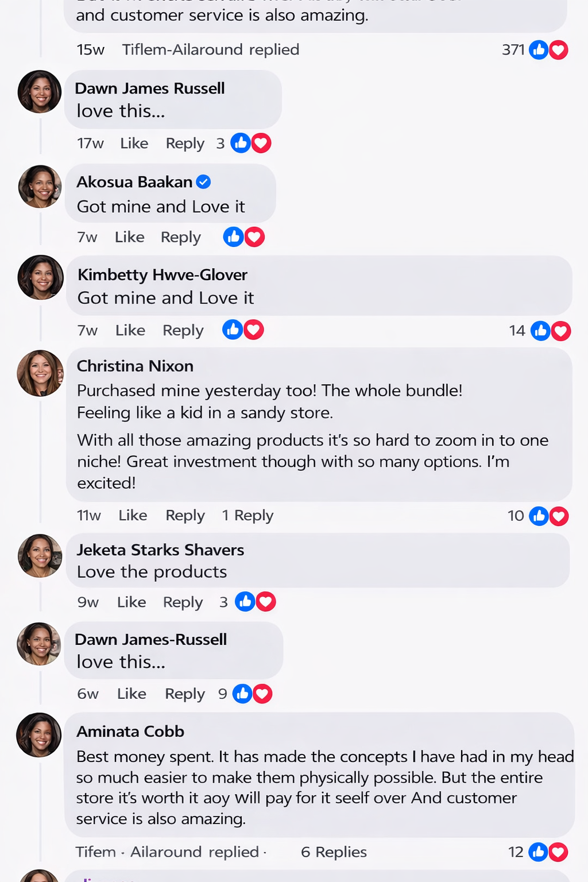Image resolution: width=588 pixels, height=882 pixels.
Task: Open Christina Nixon's profile name link
Action: click(x=135, y=366)
